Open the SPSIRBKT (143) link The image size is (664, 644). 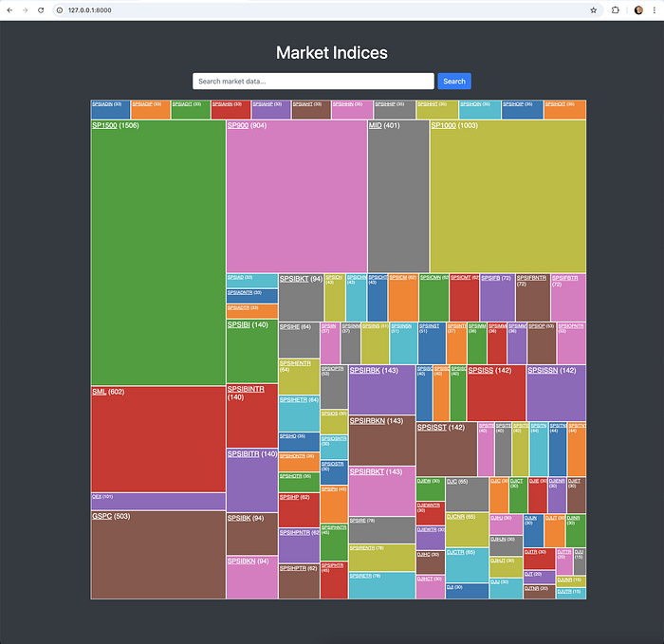coord(367,471)
